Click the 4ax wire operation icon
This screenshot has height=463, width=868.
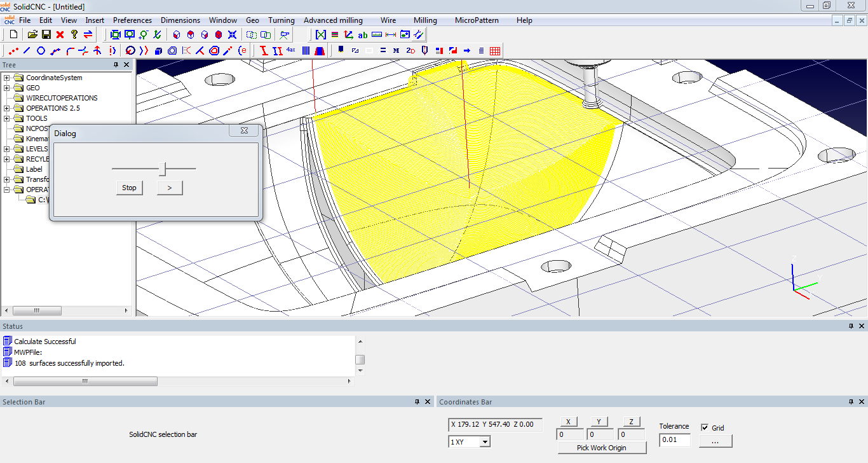tap(291, 50)
